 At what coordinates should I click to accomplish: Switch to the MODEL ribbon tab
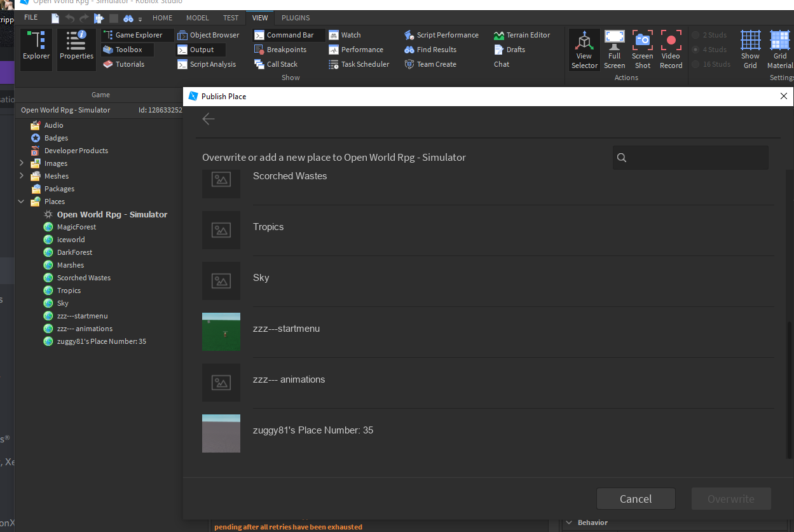pyautogui.click(x=198, y=18)
